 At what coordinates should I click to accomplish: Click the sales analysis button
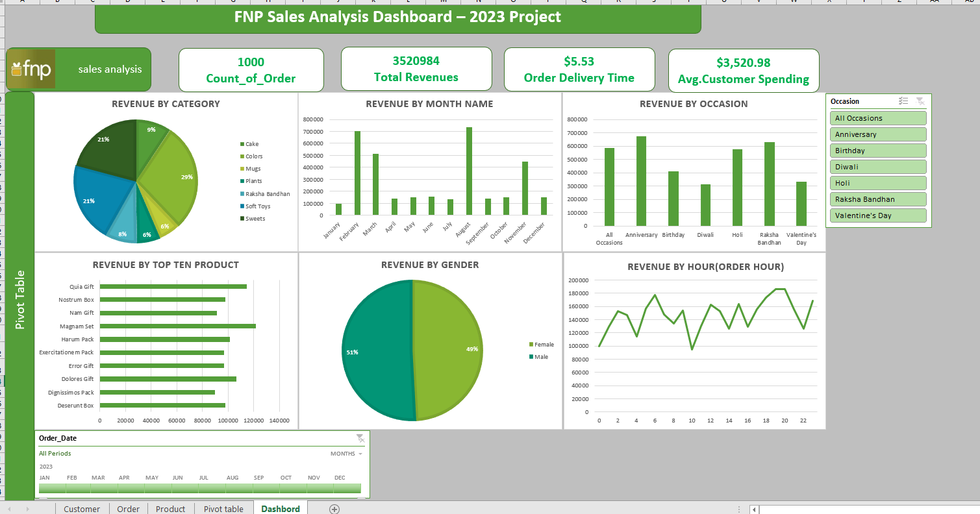[x=110, y=69]
